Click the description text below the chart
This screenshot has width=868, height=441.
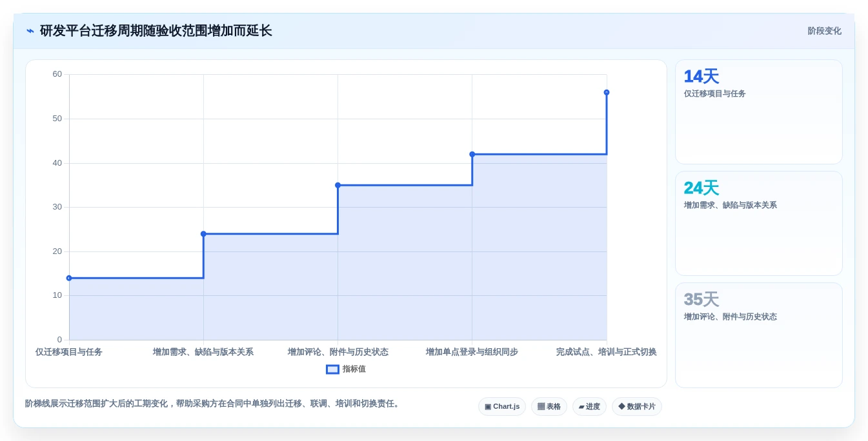214,404
